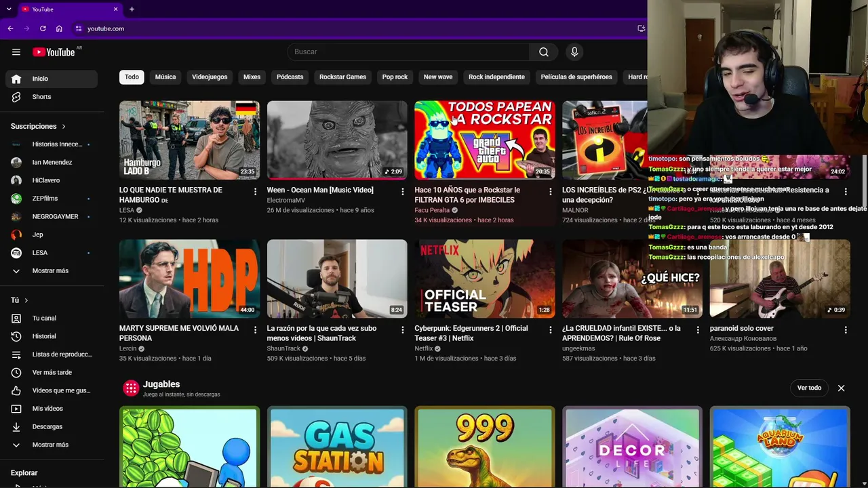The width and height of the screenshot is (868, 488).
Task: Filter by the New wave chip
Action: pos(438,77)
